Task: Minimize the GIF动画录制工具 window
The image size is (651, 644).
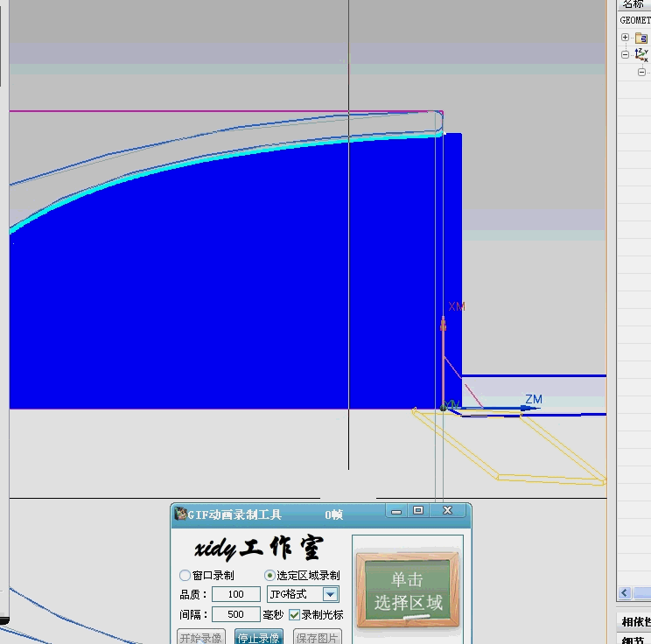Action: [x=396, y=511]
